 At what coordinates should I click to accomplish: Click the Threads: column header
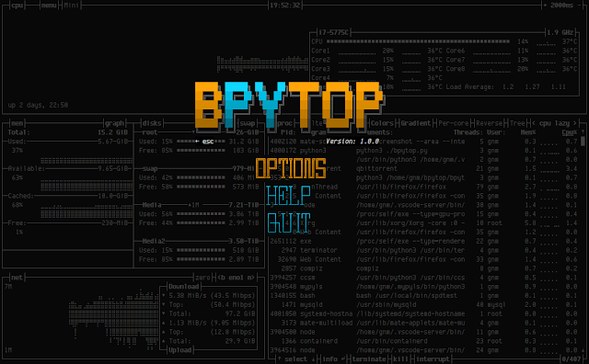[x=468, y=132]
